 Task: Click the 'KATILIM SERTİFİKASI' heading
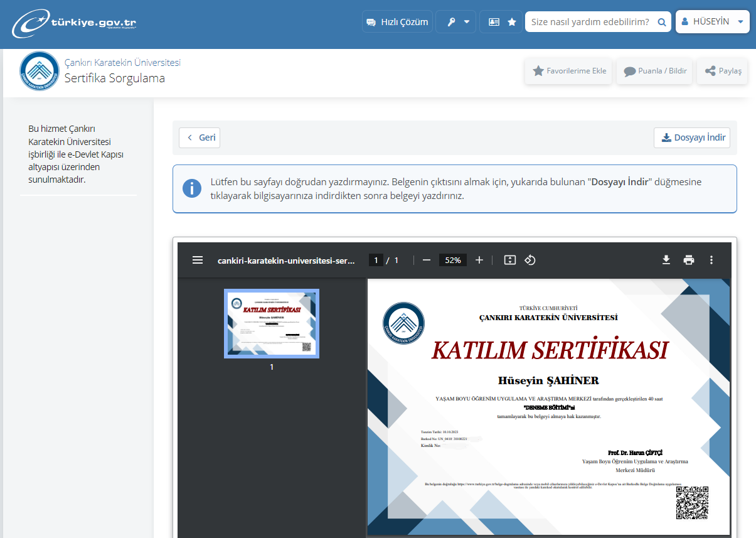[x=550, y=350]
